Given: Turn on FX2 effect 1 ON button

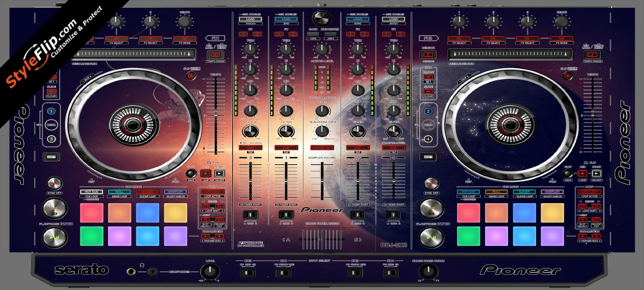Looking at the screenshot, I should coord(459,39).
